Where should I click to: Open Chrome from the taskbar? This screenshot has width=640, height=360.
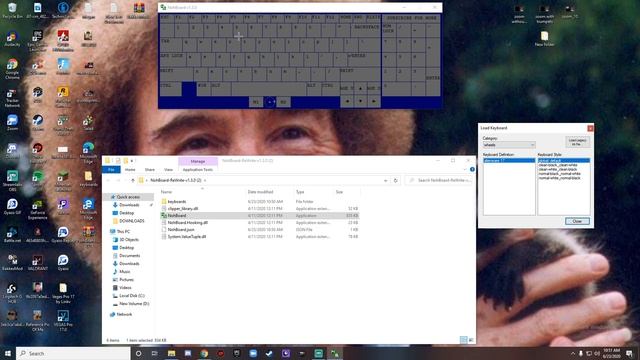click(x=204, y=353)
